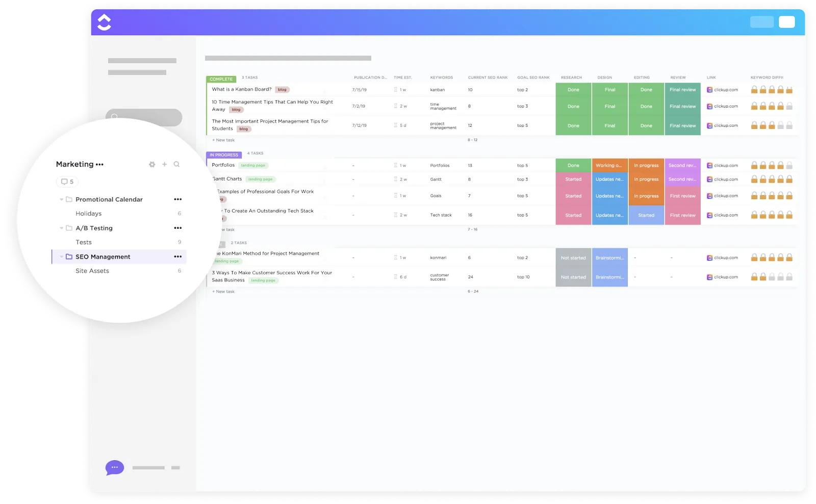Open task Examples of Professional Goals For Work

point(265,192)
